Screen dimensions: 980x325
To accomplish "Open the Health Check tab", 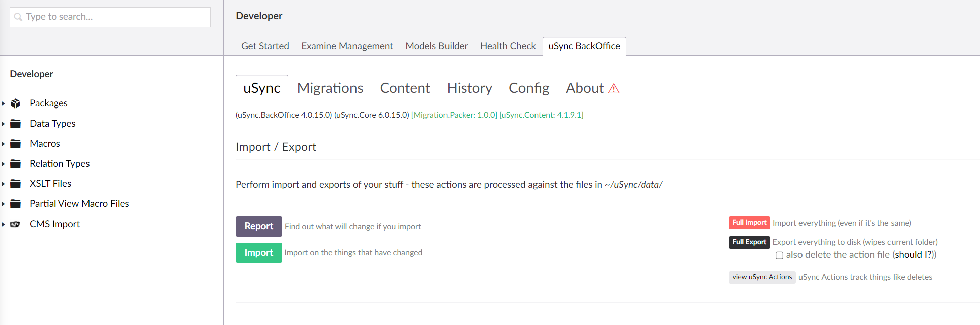I will [508, 46].
